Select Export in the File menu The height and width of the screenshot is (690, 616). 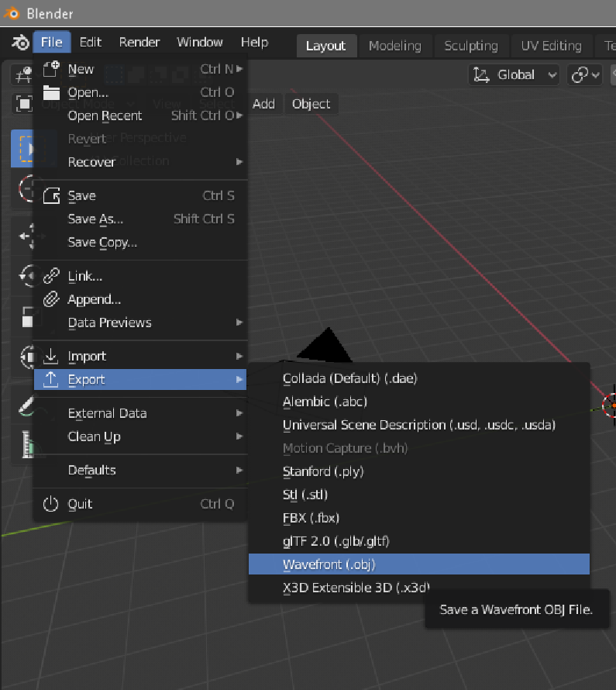click(x=140, y=379)
